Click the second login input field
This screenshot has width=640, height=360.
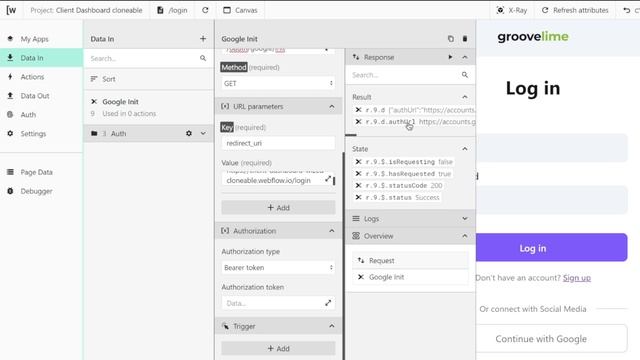(551, 200)
